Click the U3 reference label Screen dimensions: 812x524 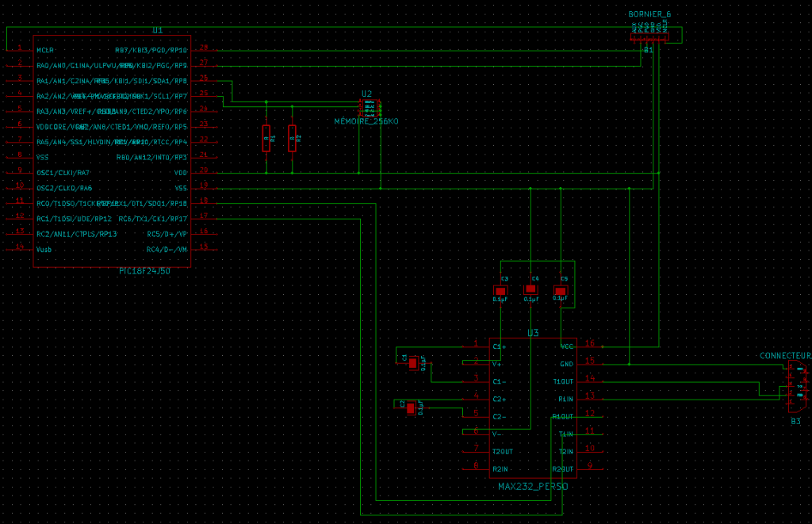pyautogui.click(x=533, y=333)
